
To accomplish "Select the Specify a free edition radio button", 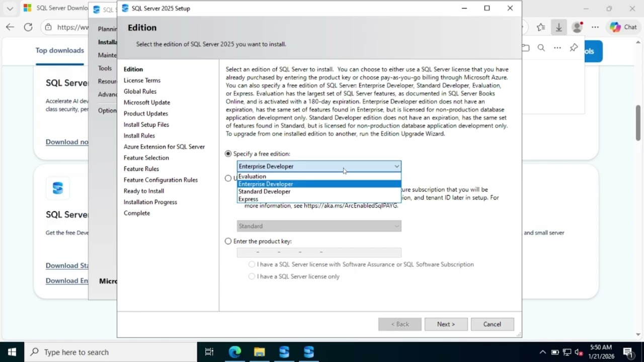I will [228, 154].
